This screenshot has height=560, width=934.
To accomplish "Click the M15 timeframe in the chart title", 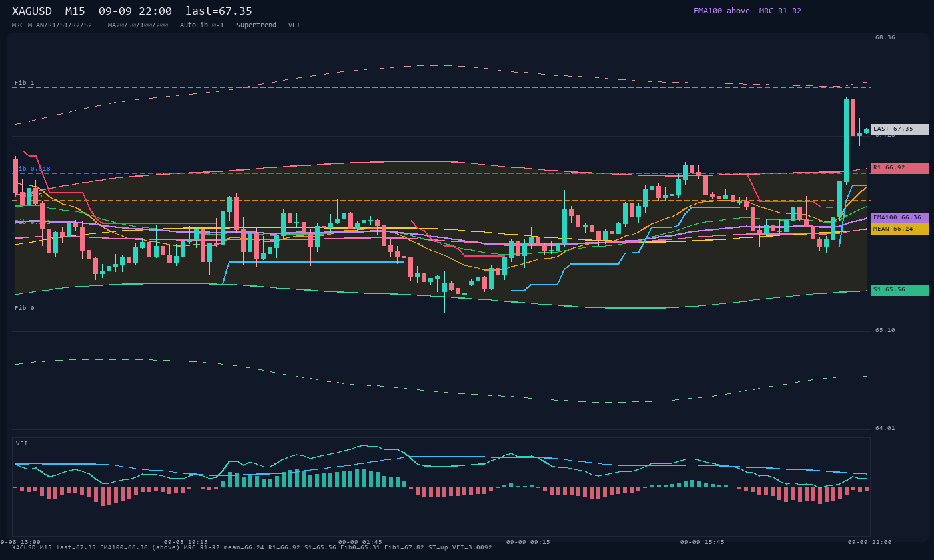I will click(x=75, y=11).
